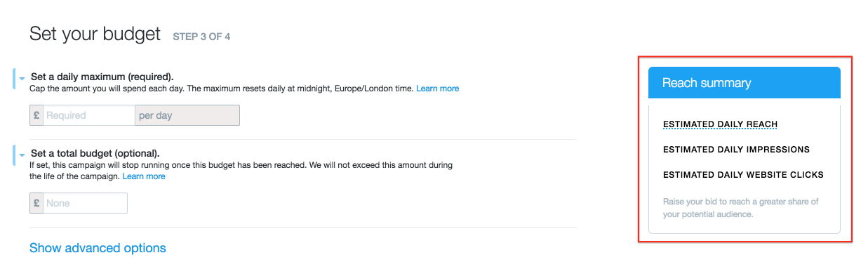Select the Reach summary header
The image size is (868, 267).
744,82
